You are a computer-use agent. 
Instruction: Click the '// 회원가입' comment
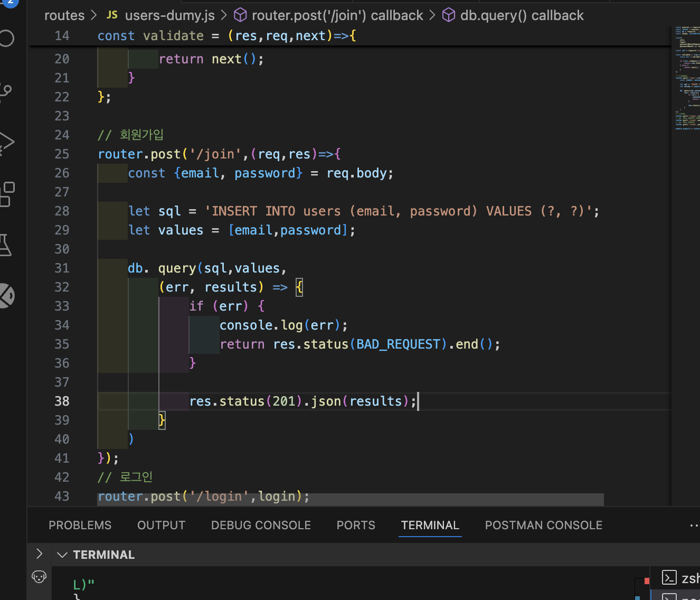[130, 135]
